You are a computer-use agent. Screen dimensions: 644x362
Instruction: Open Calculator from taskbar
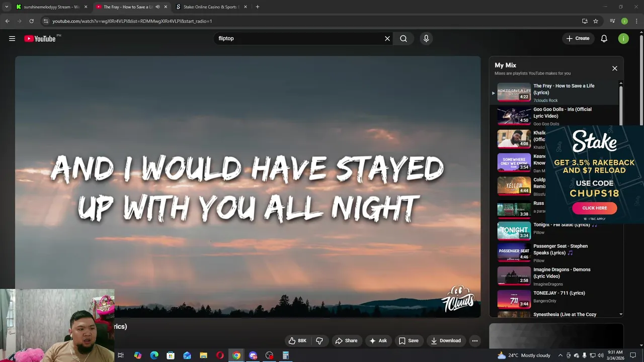coord(285,355)
